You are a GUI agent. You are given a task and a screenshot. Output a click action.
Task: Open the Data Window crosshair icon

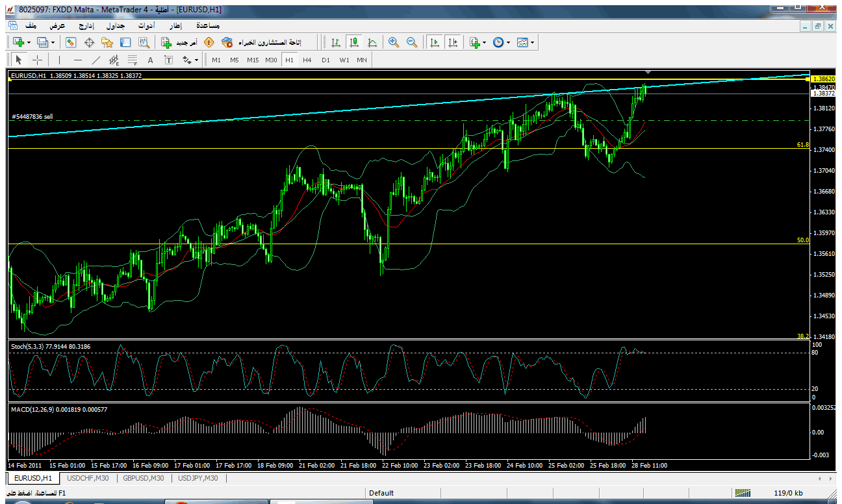89,42
